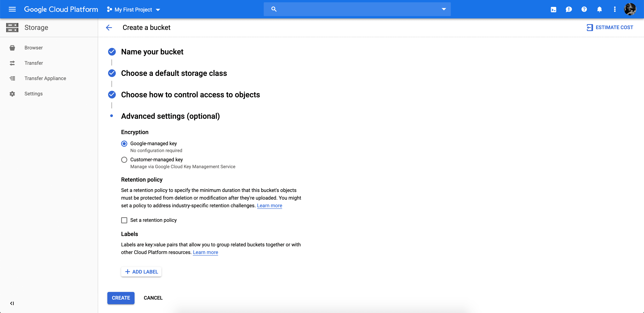Viewport: 644px width, 313px height.
Task: View notifications via the bell icon
Action: click(600, 9)
